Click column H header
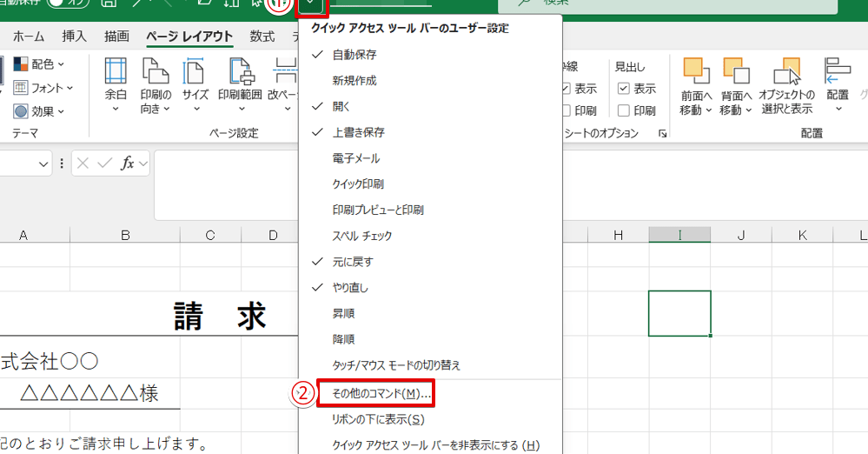868x454 pixels. pos(618,235)
